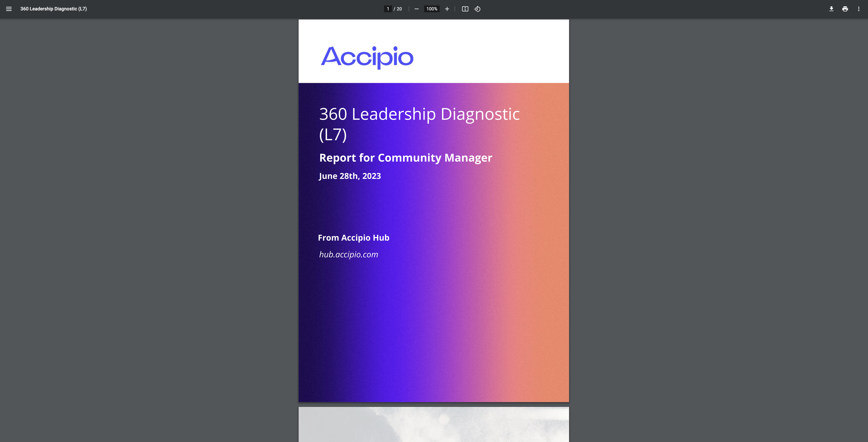Print the document

click(x=845, y=9)
